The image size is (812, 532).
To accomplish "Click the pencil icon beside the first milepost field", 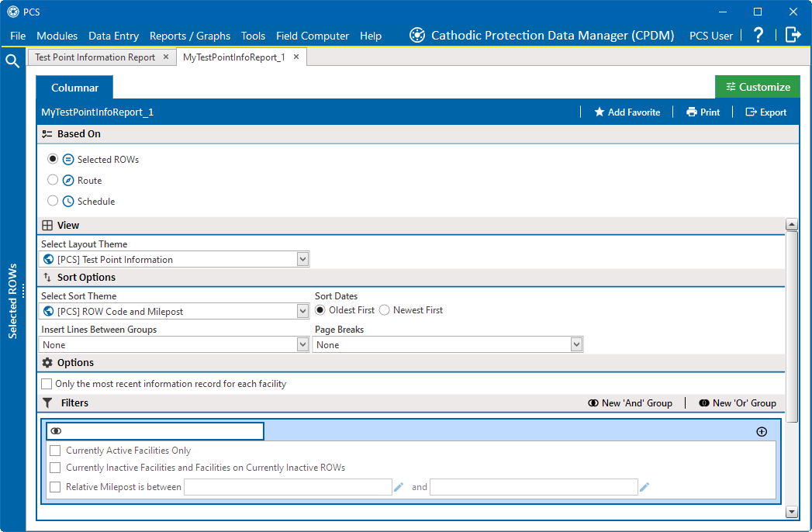I will (399, 486).
